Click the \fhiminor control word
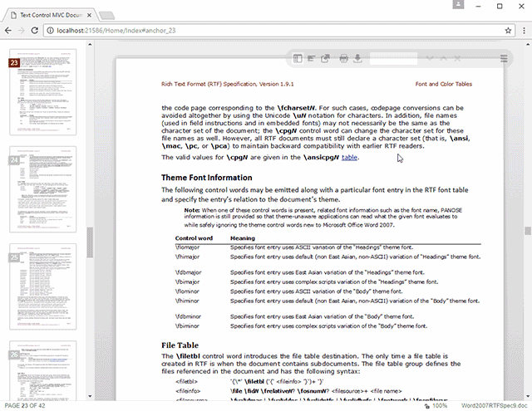This screenshot has height=411, width=532. click(x=187, y=301)
